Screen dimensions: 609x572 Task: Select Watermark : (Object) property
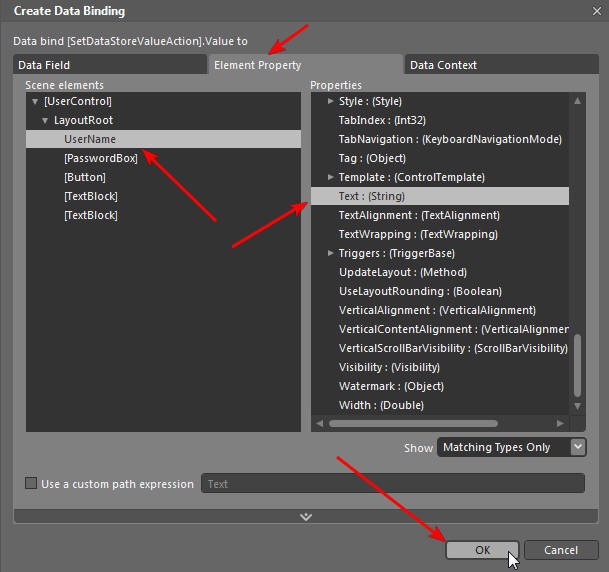[x=440, y=386]
